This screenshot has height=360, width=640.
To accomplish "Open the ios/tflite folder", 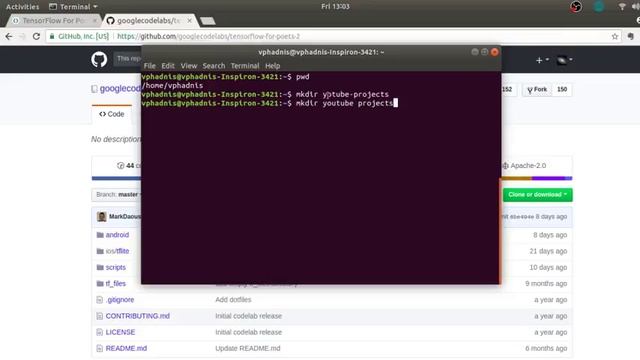I will click(117, 251).
